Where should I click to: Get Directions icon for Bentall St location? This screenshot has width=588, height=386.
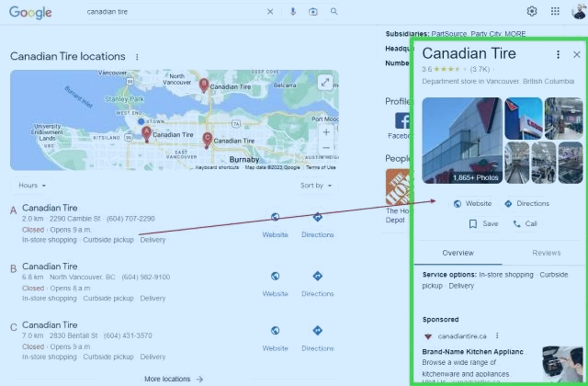[x=317, y=331]
